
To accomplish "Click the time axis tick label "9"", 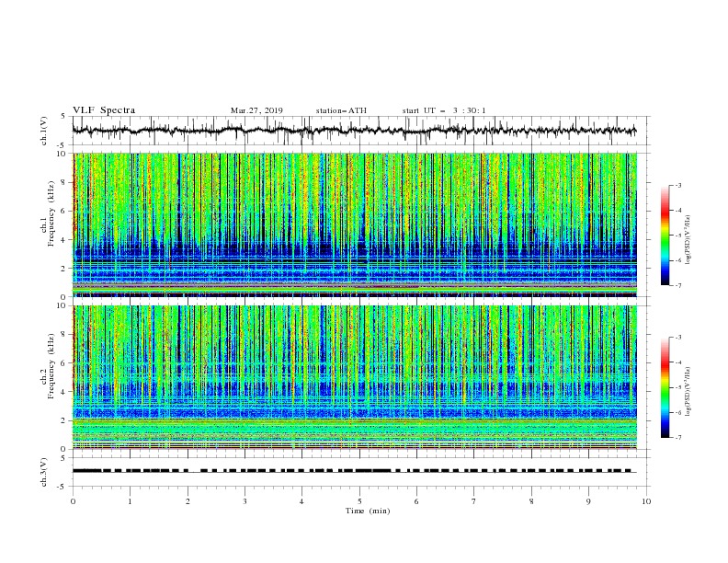I will pyautogui.click(x=588, y=501).
